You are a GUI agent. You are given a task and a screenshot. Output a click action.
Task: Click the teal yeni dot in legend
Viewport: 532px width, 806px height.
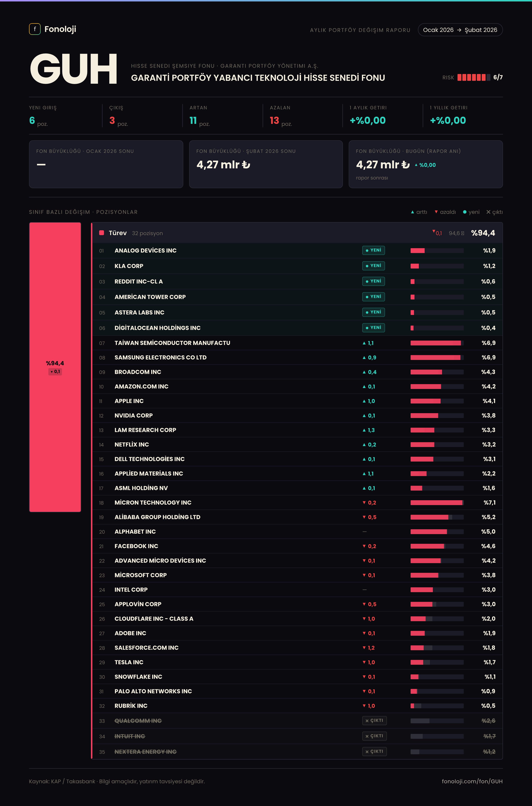[464, 212]
